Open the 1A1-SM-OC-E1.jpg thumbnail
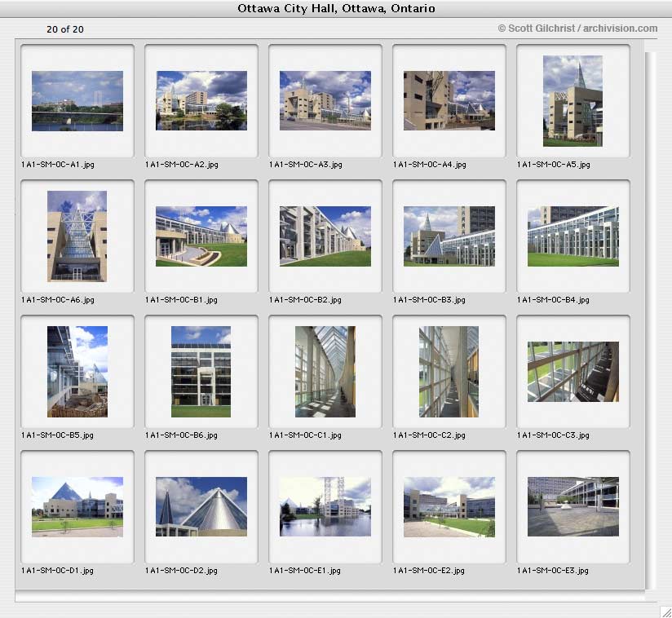The height and width of the screenshot is (618, 672). pyautogui.click(x=325, y=506)
